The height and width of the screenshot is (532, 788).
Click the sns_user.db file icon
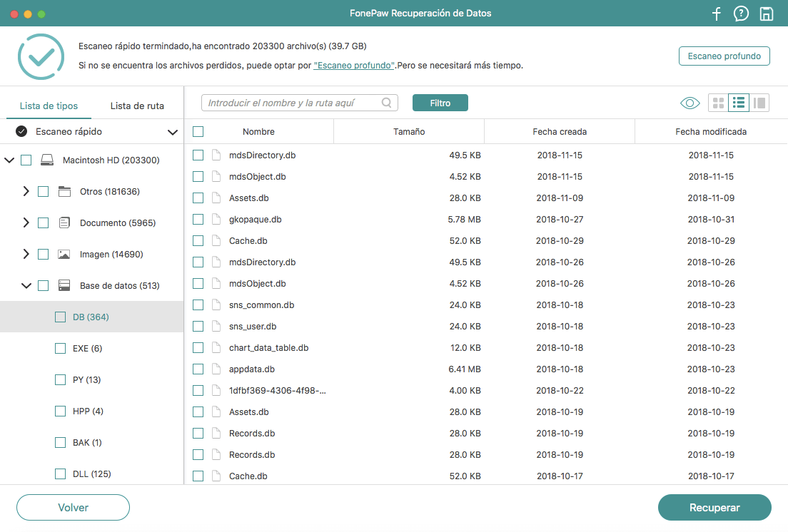point(216,326)
